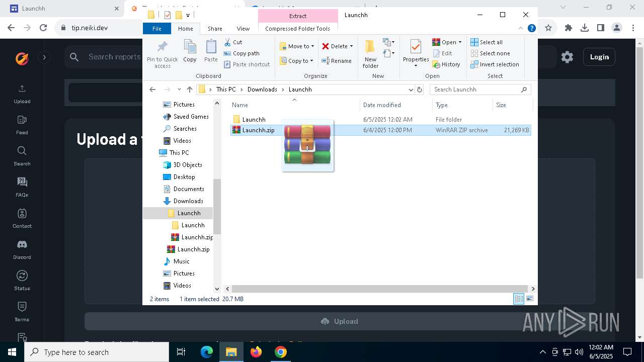644x362 pixels.
Task: Open address bar history dropdown
Action: [411, 89]
